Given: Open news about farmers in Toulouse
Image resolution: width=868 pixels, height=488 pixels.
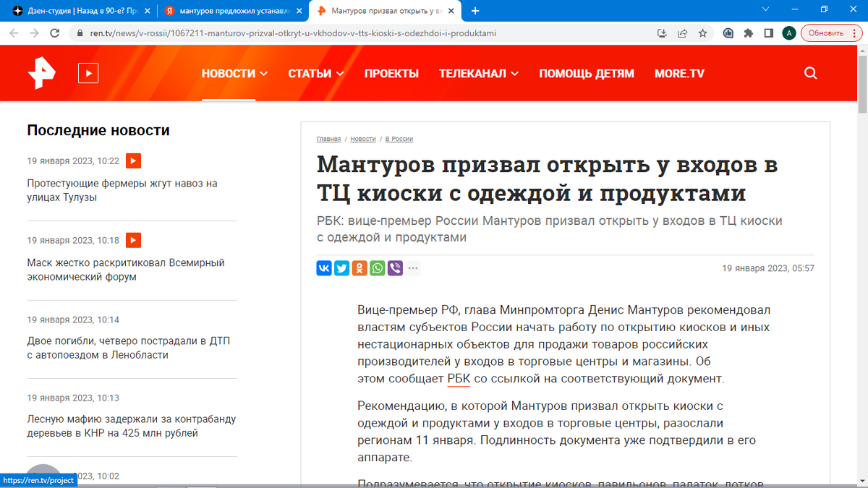Looking at the screenshot, I should 122,190.
